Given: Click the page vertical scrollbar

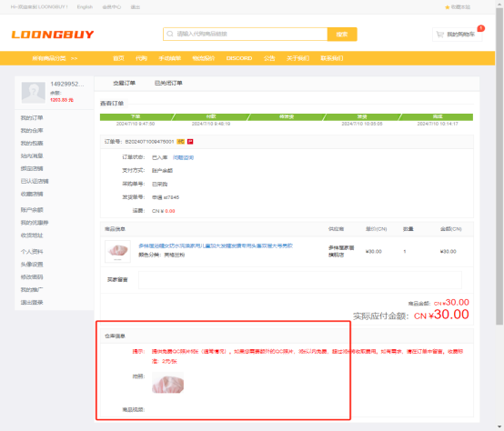Looking at the screenshot, I should [x=499, y=166].
